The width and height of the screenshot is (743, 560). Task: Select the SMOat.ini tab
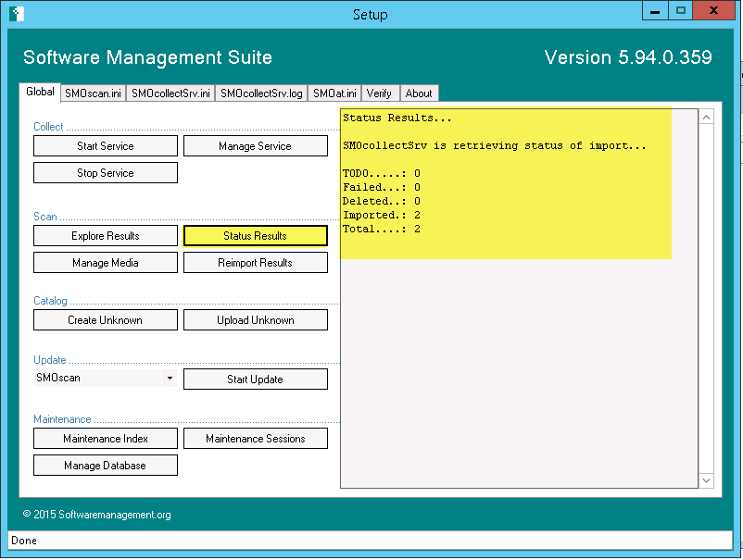[334, 93]
